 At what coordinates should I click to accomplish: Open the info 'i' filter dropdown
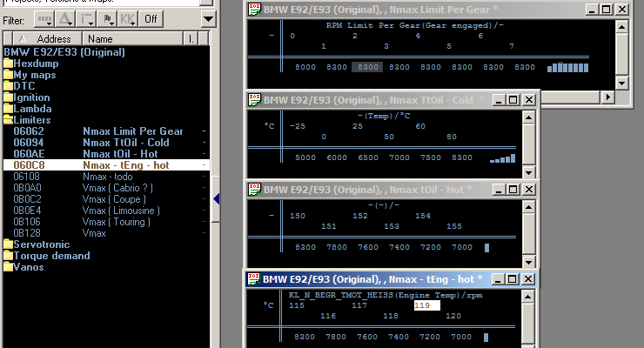[86, 19]
